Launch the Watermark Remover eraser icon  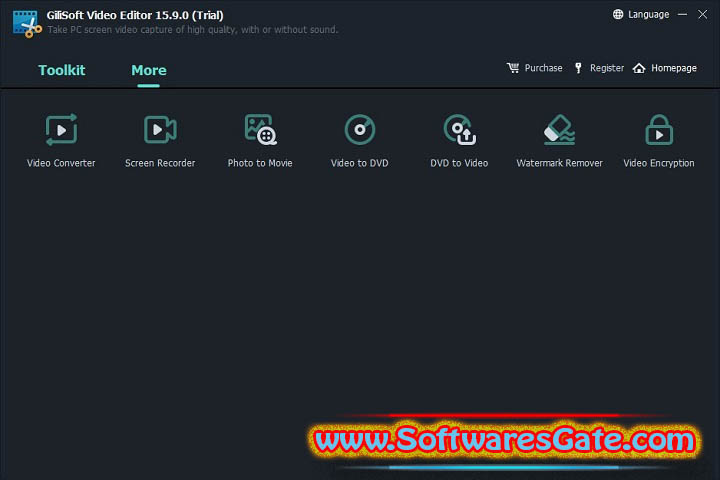(x=559, y=130)
